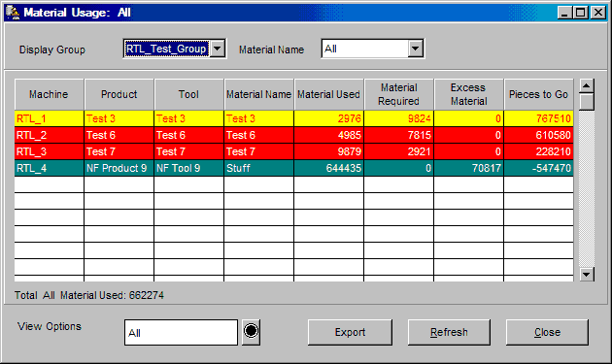
Task: Click the Material Used value 9879
Action: [328, 151]
